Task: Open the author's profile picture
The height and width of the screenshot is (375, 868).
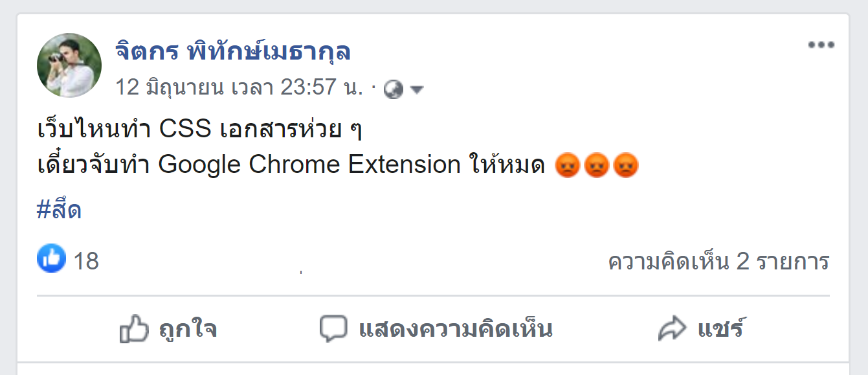Action: tap(69, 65)
